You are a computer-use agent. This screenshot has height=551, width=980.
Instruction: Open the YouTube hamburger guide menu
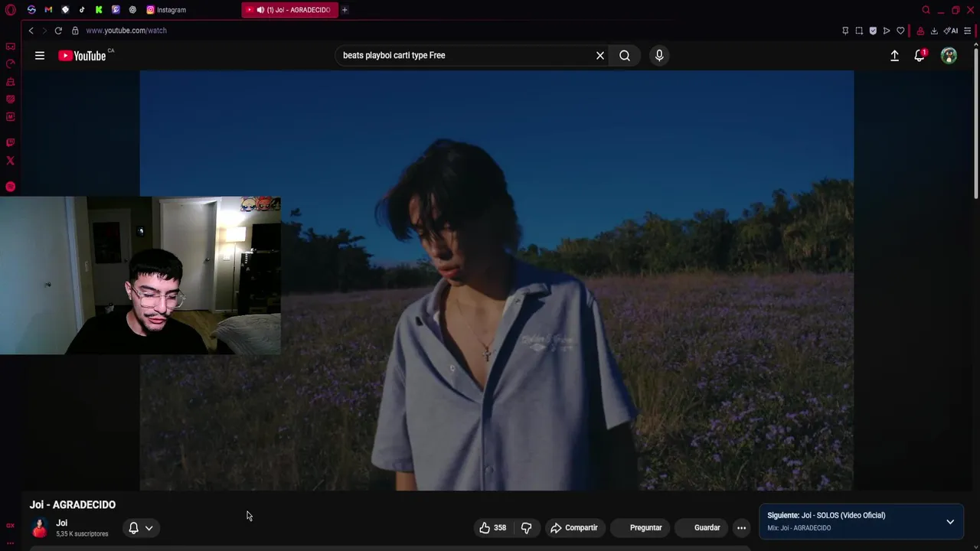[x=40, y=55]
